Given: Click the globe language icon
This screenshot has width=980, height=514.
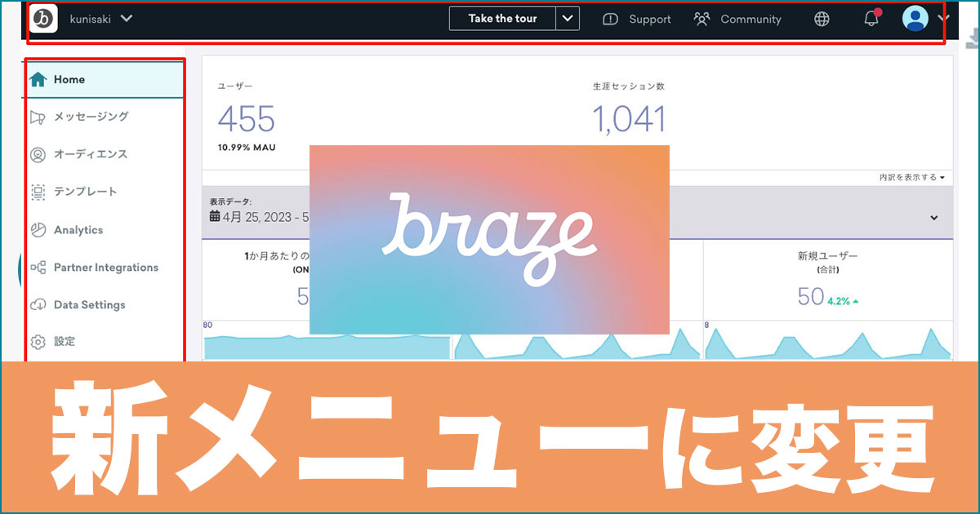Looking at the screenshot, I should [821, 18].
